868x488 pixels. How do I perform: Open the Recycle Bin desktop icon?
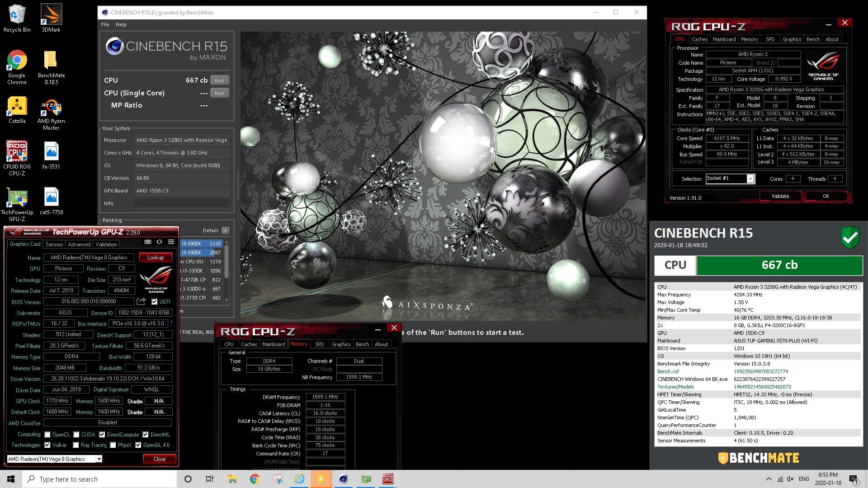(x=17, y=18)
